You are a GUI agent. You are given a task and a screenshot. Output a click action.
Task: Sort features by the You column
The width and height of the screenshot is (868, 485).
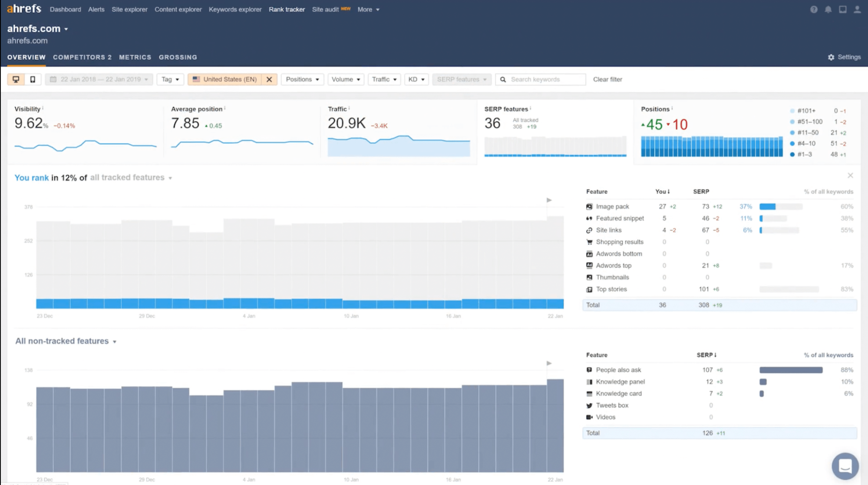point(662,191)
